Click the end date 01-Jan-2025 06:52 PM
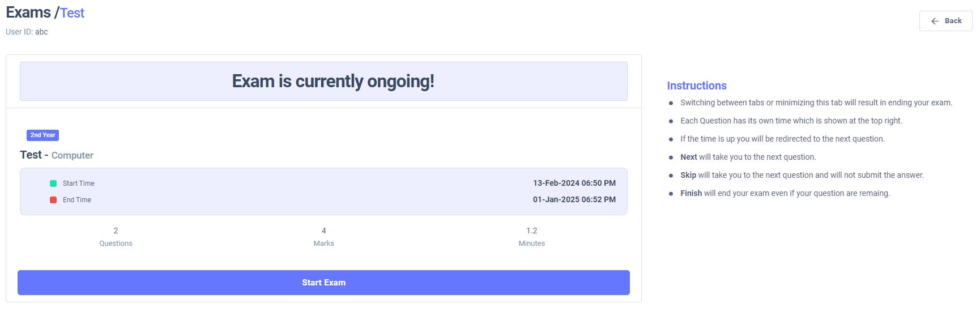This screenshot has height=320, width=980. tap(574, 200)
